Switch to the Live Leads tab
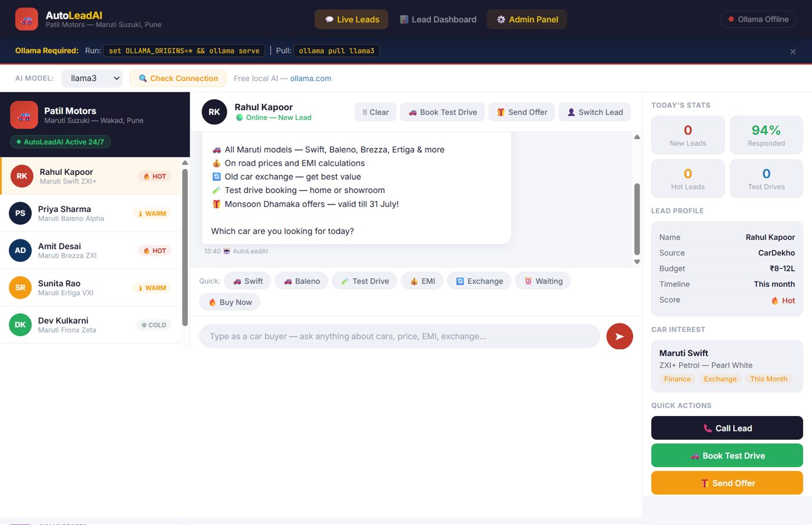 [351, 19]
